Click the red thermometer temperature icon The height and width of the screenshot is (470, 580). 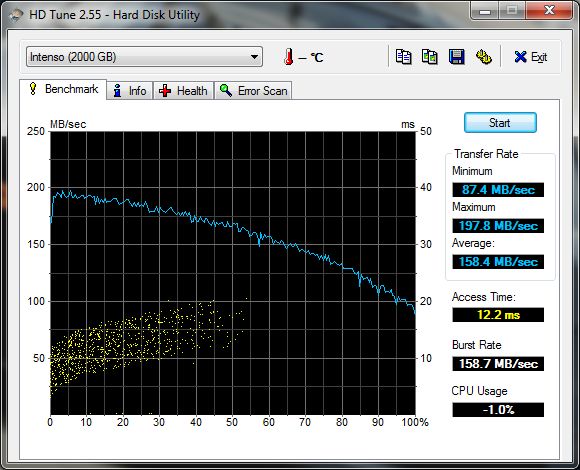(289, 57)
